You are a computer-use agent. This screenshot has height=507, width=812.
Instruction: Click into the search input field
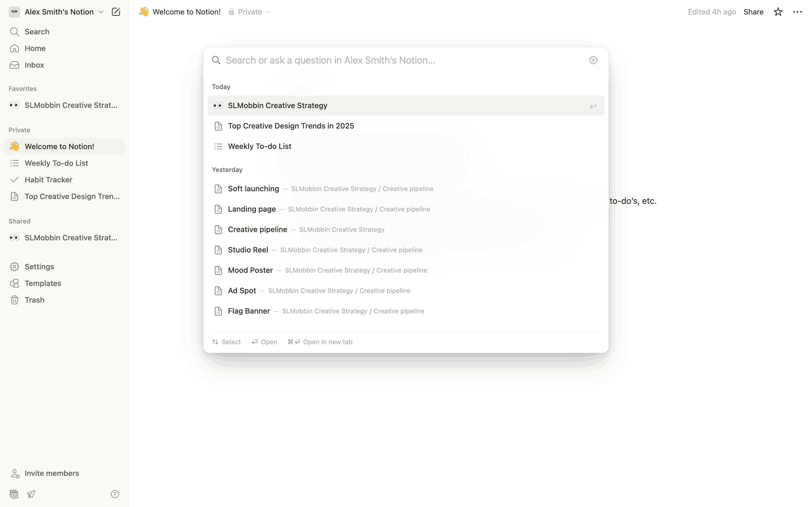coord(403,60)
